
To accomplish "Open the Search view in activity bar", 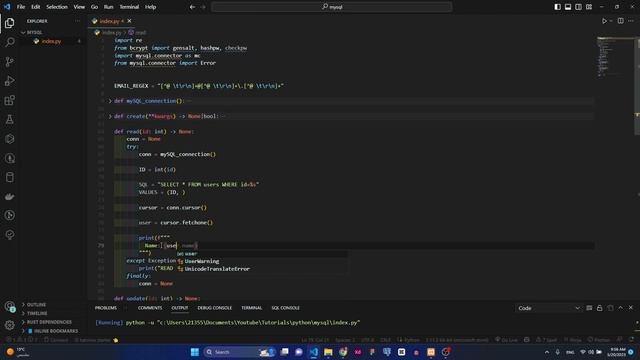I will tap(9, 42).
